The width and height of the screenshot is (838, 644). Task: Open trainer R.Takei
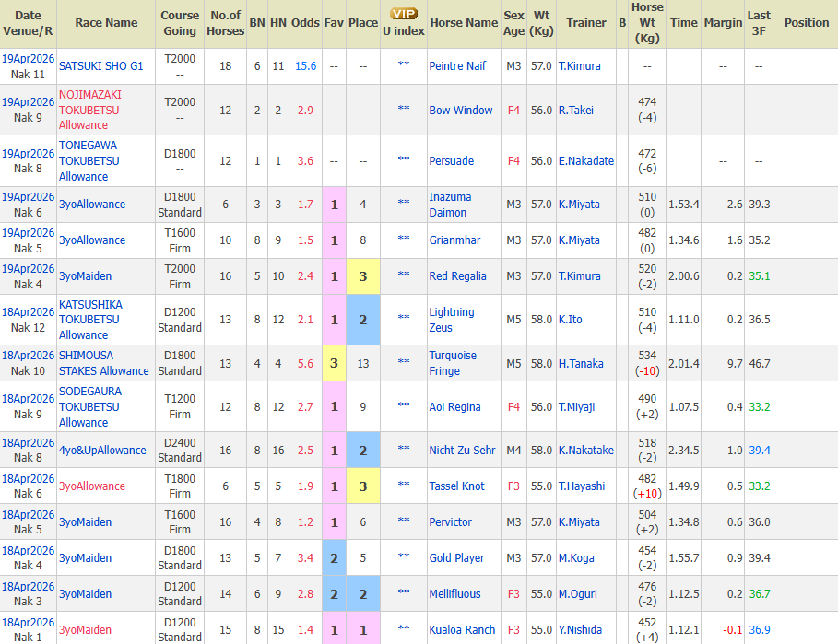(576, 110)
